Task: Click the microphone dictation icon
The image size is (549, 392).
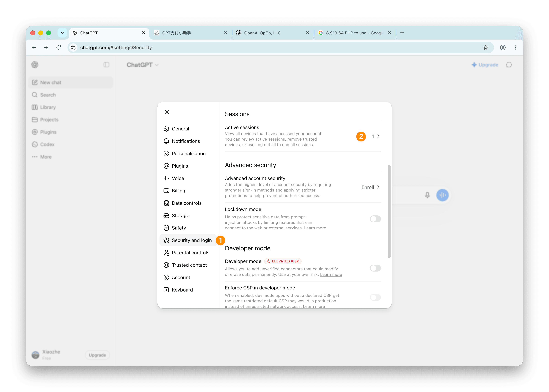Action: 427,195
